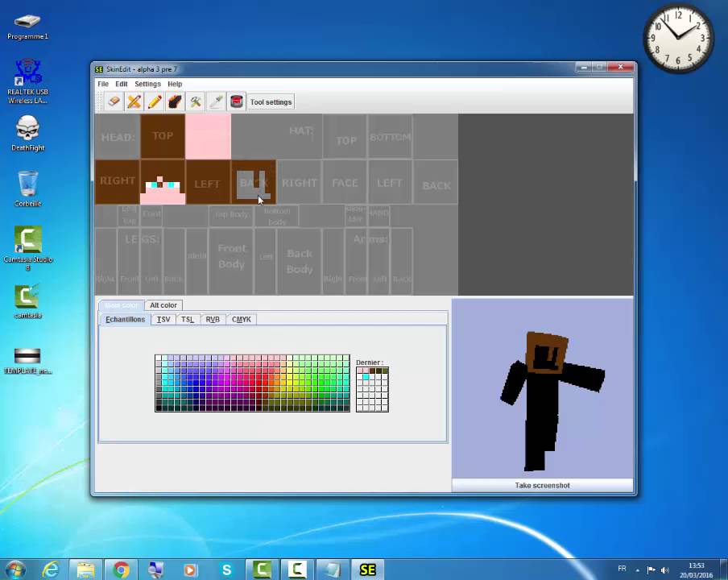Viewport: 728px width, 580px height.
Task: Open the Action Center flag icon
Action: click(x=651, y=570)
